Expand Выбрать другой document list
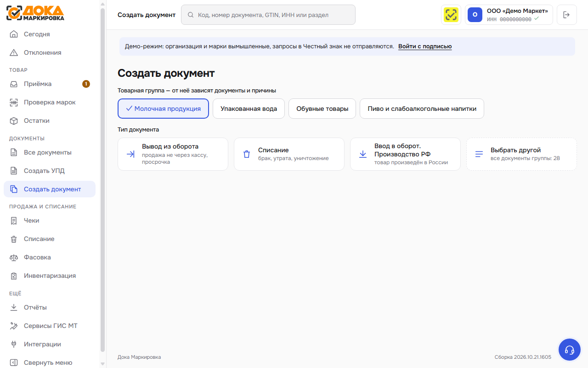Screen dimensions: 588x368 (x=521, y=154)
